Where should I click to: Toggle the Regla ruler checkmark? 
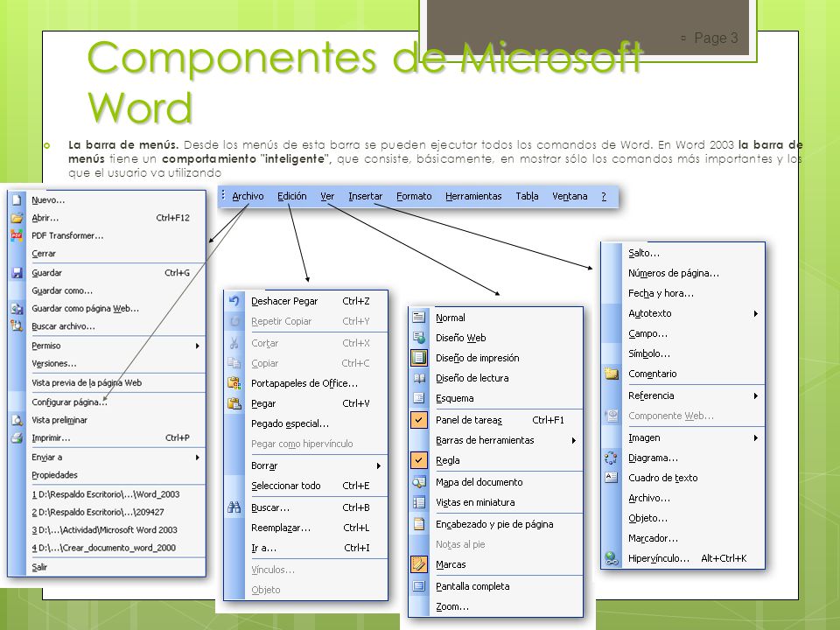pyautogui.click(x=419, y=459)
